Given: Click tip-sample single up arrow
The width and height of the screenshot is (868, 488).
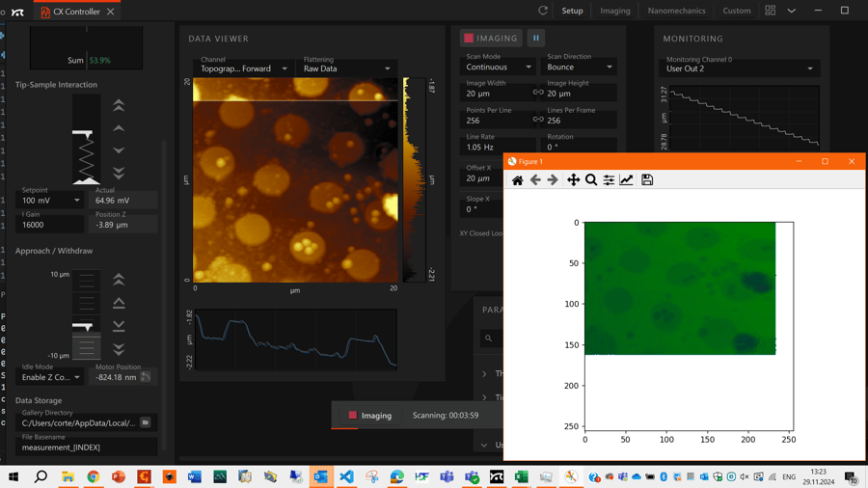Looking at the screenshot, I should click(x=119, y=128).
